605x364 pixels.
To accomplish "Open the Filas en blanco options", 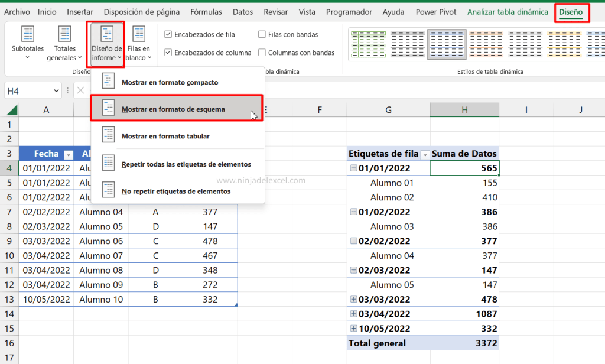I will 138,44.
